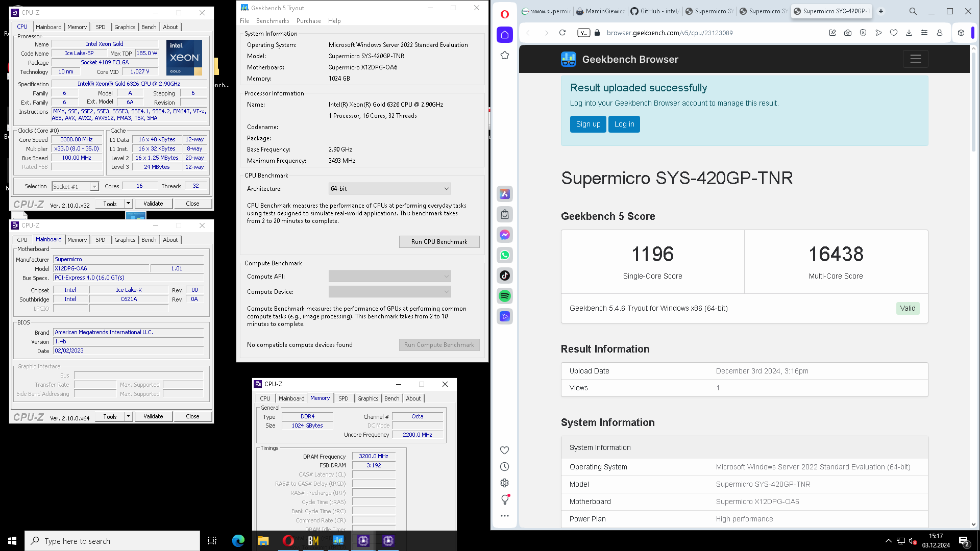Click Single-Core Score 1196 value

[x=652, y=254]
